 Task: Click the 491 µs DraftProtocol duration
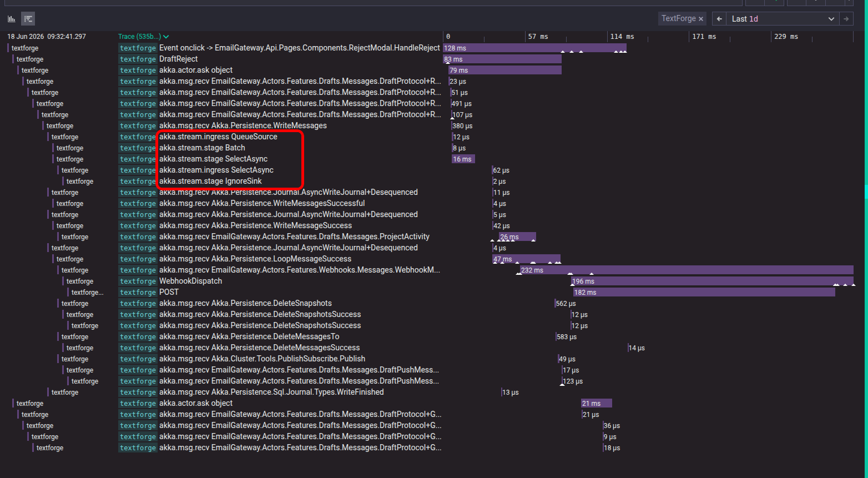[x=462, y=104]
